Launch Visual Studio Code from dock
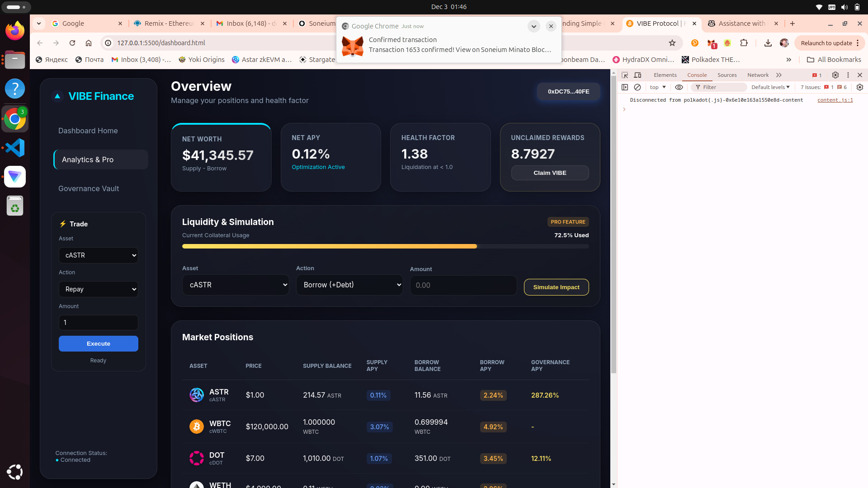 click(x=15, y=148)
